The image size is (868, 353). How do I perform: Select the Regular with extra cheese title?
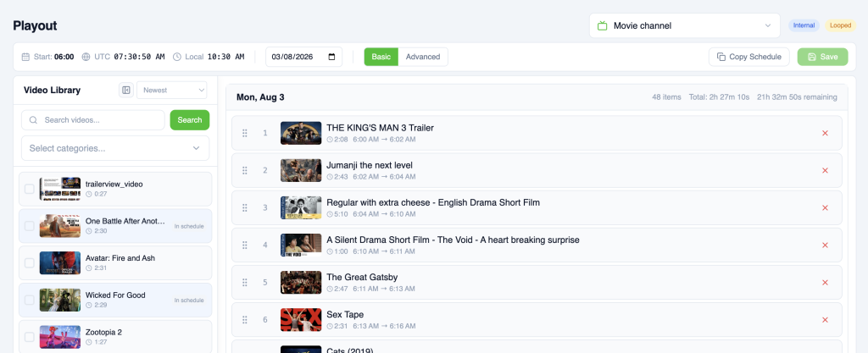point(433,202)
